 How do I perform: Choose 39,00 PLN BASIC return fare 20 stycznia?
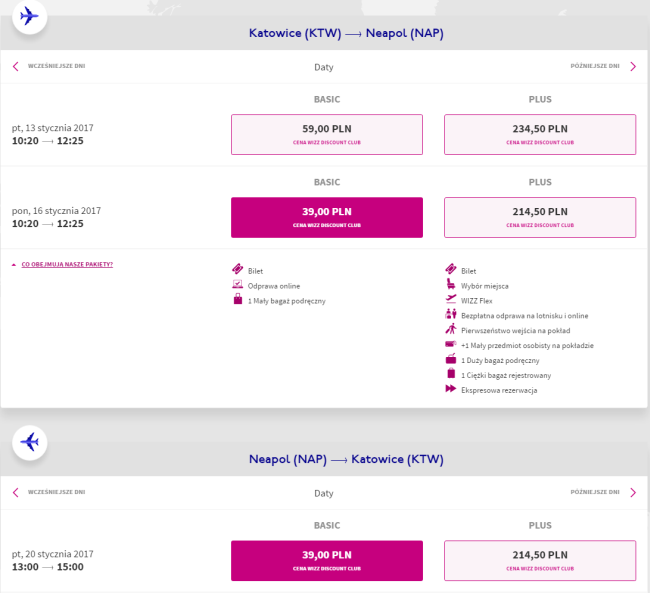coord(327,560)
